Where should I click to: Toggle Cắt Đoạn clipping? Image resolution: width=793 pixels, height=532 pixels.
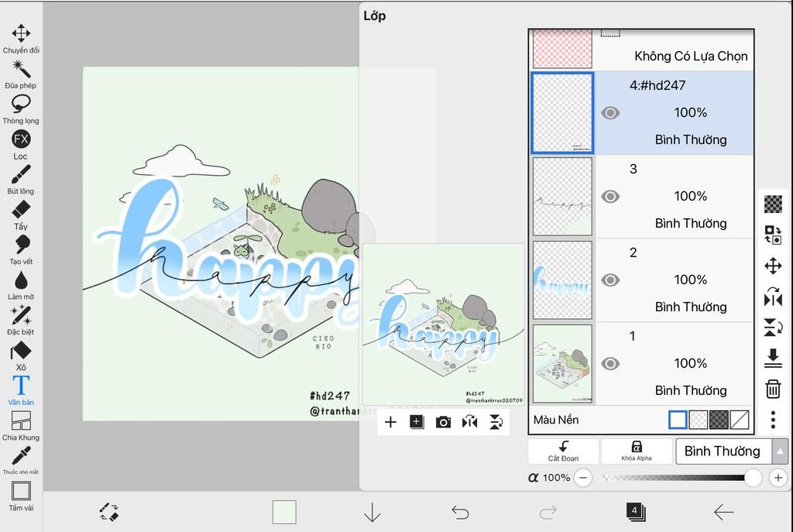[x=564, y=451]
